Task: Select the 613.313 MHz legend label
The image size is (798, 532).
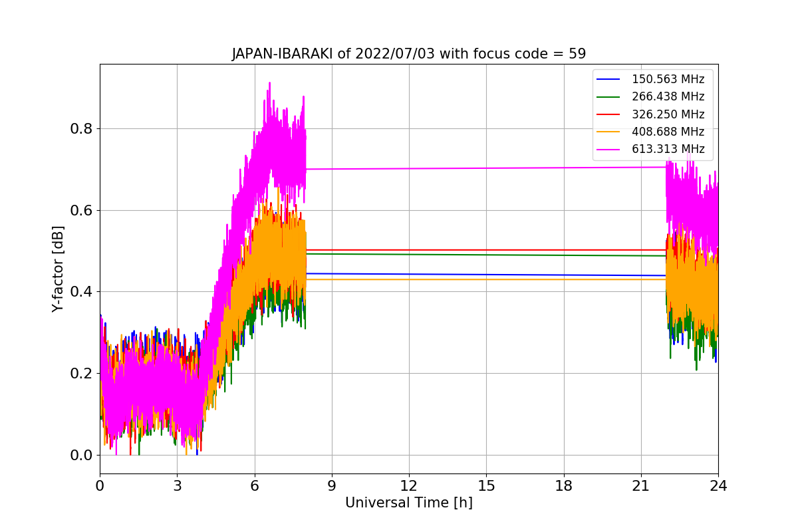Action: click(668, 149)
